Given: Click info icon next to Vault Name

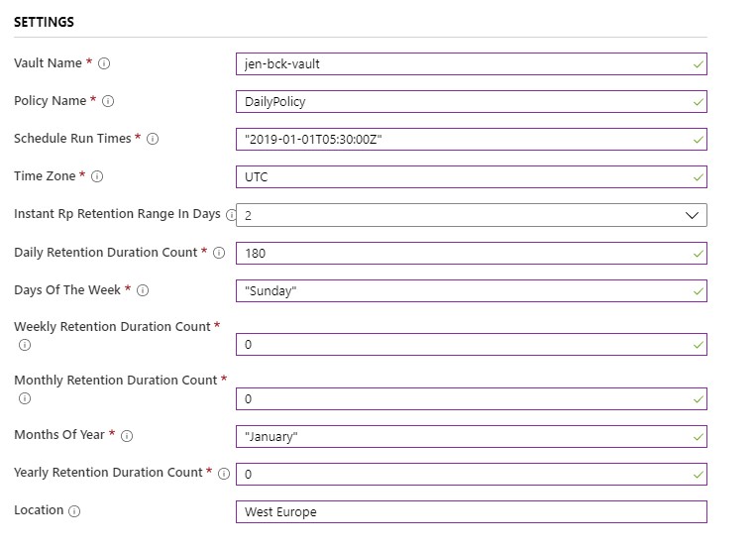Looking at the screenshot, I should click(104, 63).
